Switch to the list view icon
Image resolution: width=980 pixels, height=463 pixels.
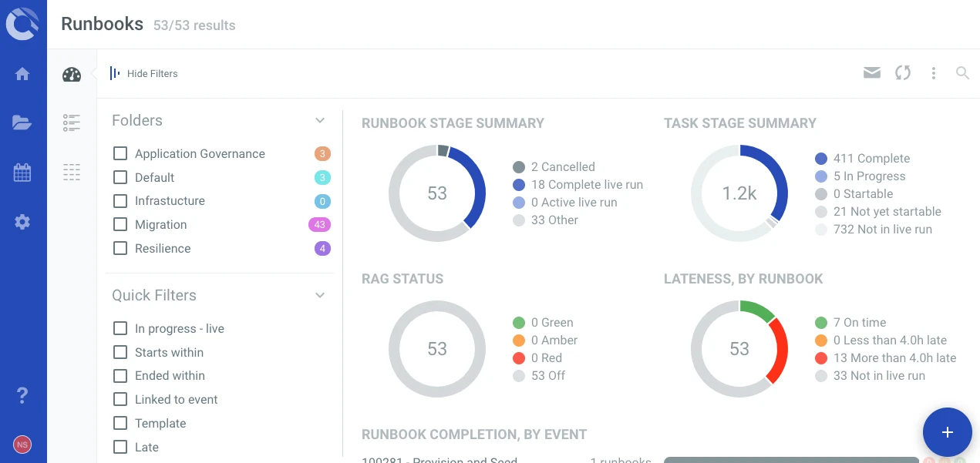72,122
